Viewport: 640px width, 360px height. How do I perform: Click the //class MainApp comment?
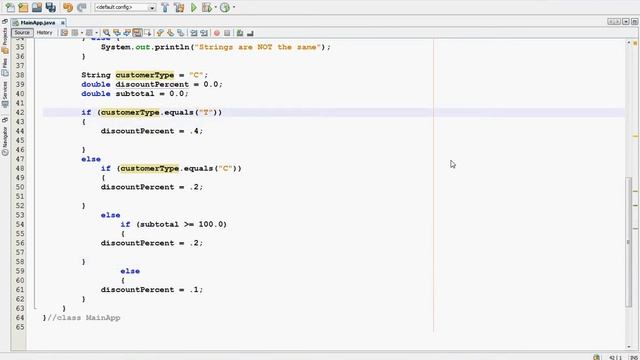[x=84, y=318]
